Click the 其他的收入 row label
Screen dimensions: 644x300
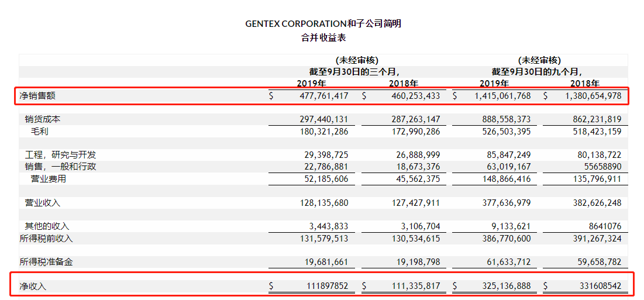pos(47,226)
